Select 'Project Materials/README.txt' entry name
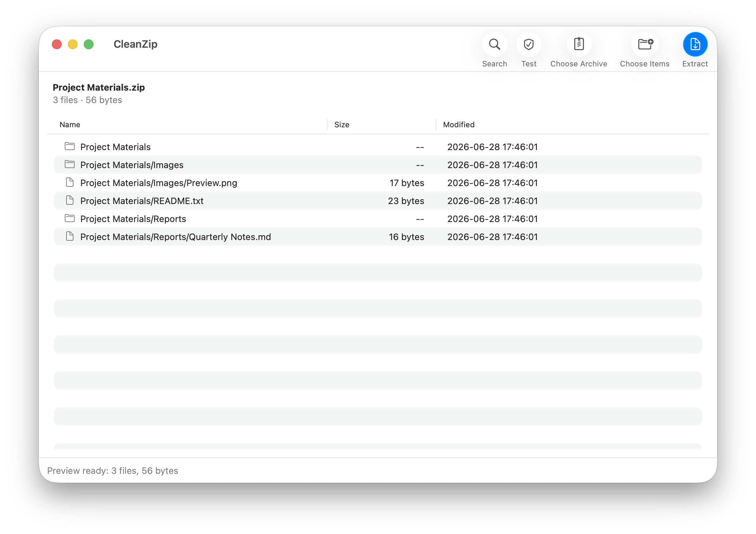Image resolution: width=756 pixels, height=534 pixels. [142, 201]
